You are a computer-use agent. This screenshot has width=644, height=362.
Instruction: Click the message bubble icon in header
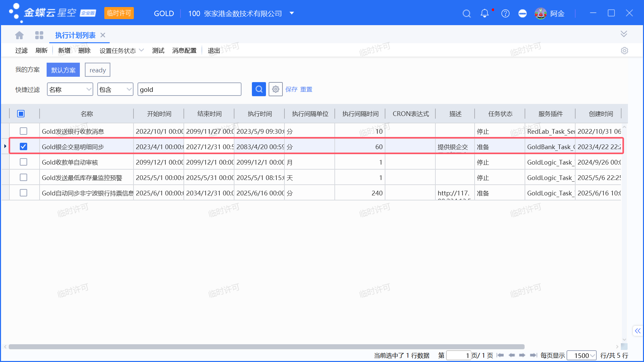523,13
